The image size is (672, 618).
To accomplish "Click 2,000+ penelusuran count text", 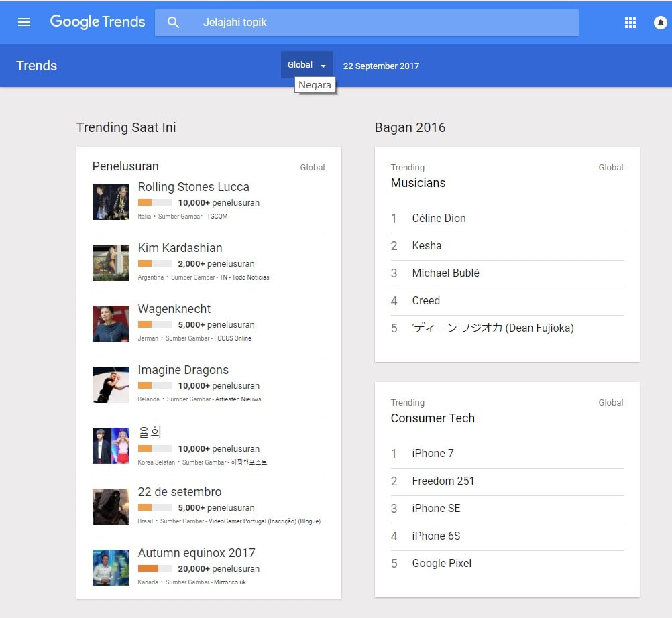I will [x=216, y=264].
